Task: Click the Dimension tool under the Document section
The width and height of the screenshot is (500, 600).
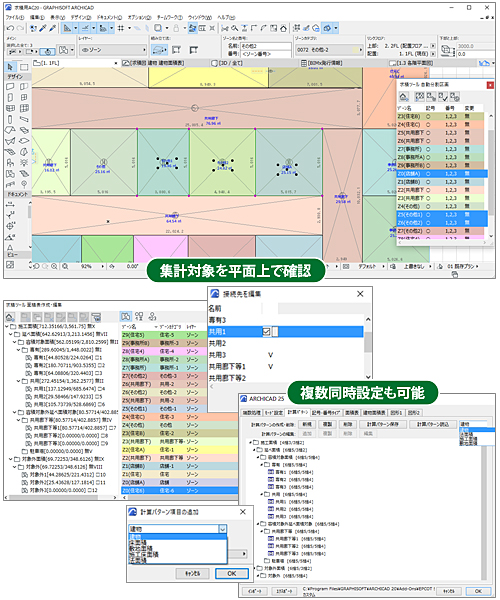Action: point(10,205)
